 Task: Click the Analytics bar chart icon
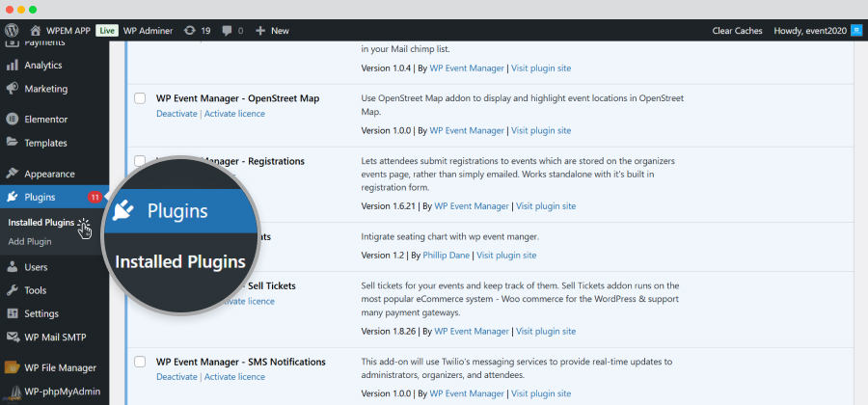coord(13,66)
